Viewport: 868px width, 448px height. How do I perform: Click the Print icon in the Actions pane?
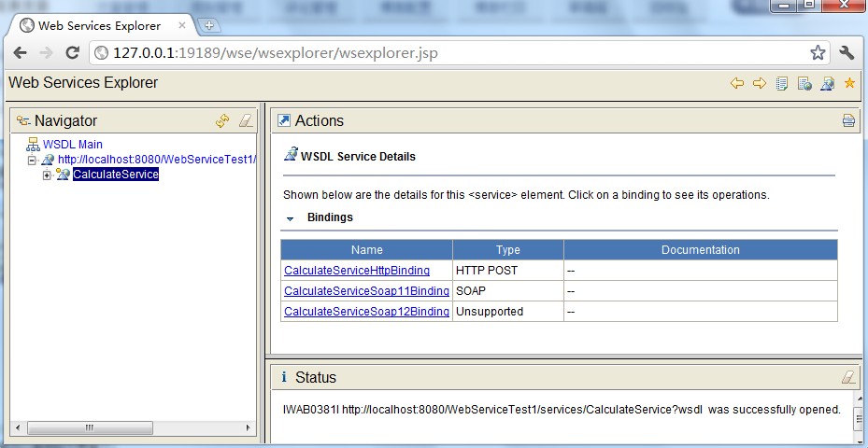click(848, 120)
